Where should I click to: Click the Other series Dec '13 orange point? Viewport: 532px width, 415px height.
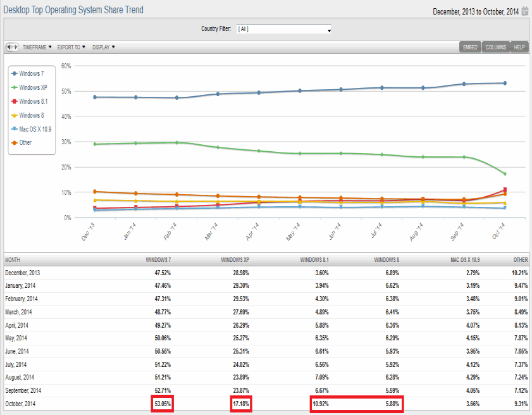point(95,192)
